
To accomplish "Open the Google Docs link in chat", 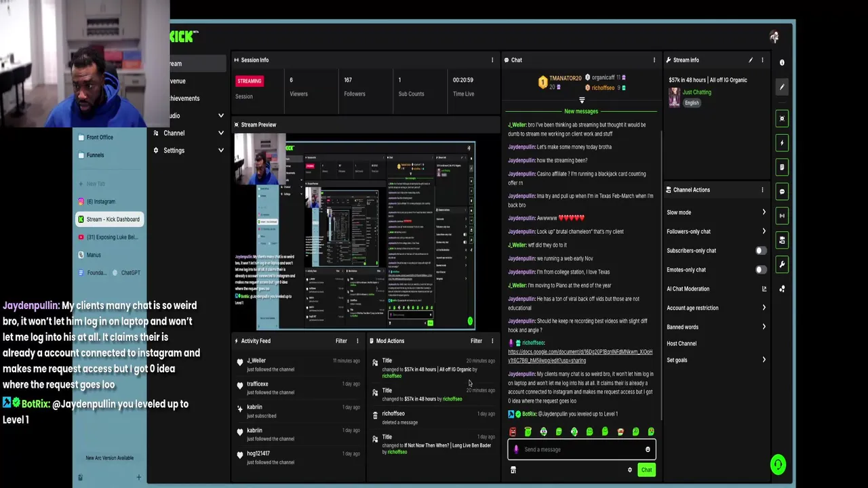I will tap(580, 357).
